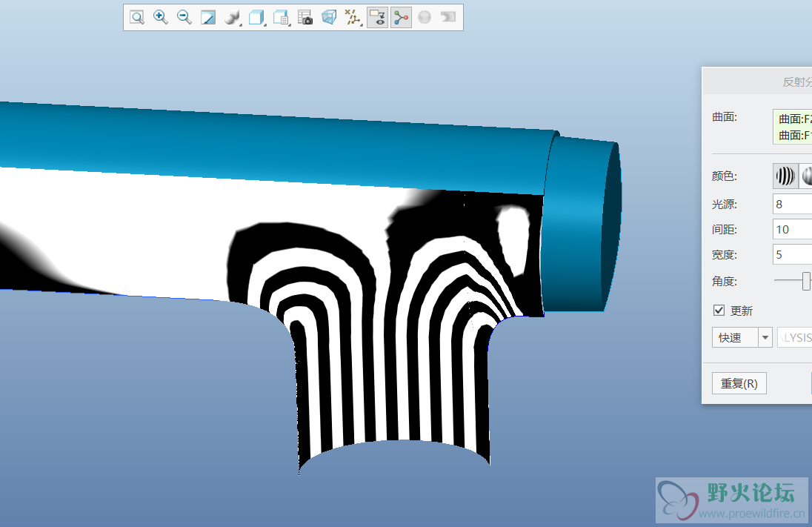
Task: Click the 曲面 selection collector box
Action: (793, 127)
